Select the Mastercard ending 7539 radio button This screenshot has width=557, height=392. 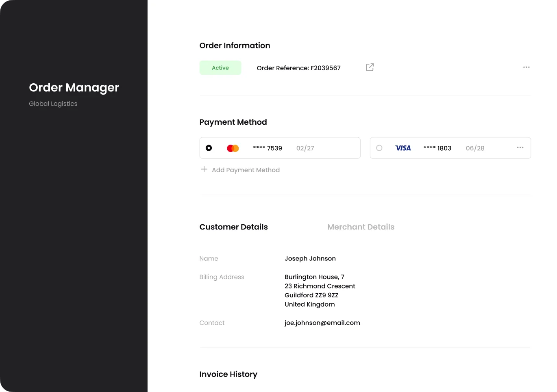click(x=209, y=148)
